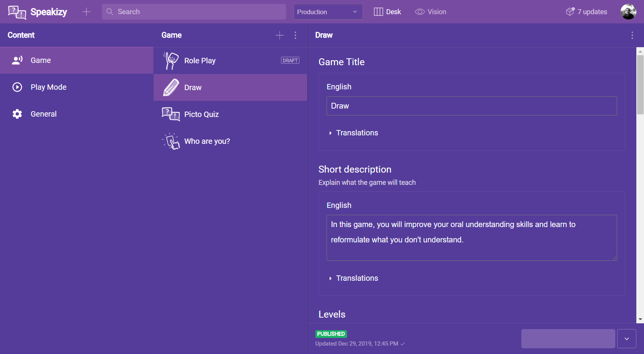Click the General gear icon
The image size is (644, 354).
point(17,114)
